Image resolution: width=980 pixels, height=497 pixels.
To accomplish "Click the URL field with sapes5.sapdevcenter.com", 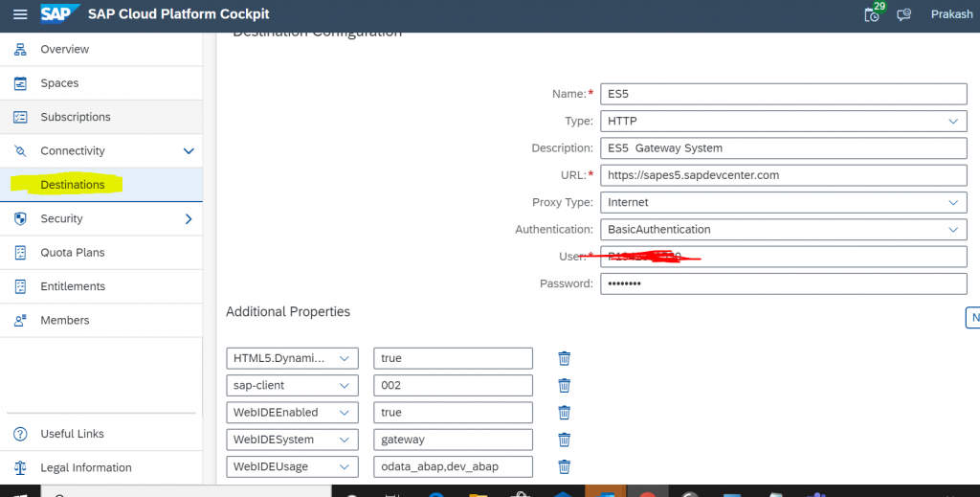I will [784, 175].
